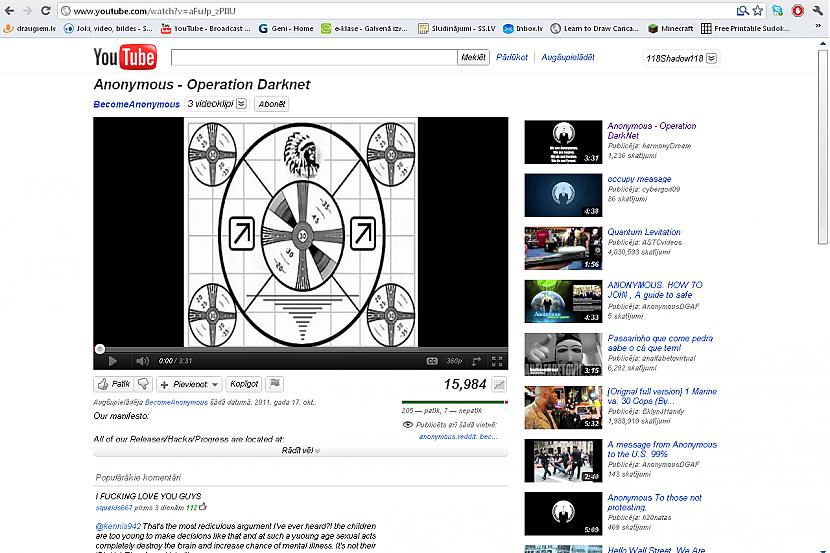The image size is (830, 553).
Task: Like the video with the Patīk thumbs-up button
Action: pyautogui.click(x=114, y=384)
